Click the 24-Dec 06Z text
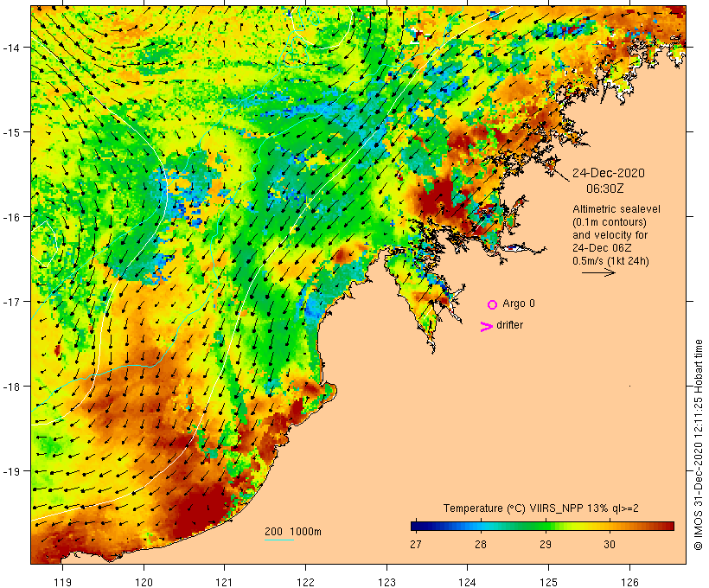 pyautogui.click(x=602, y=248)
